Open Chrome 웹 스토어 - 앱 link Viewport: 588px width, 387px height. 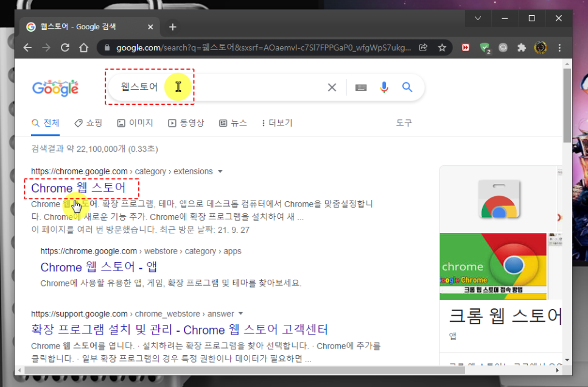pos(99,268)
